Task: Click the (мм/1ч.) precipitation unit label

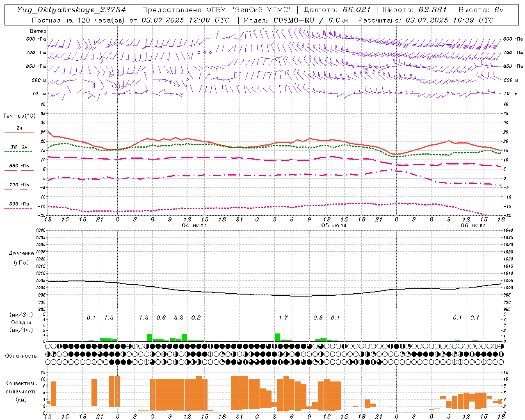Action: click(x=21, y=330)
